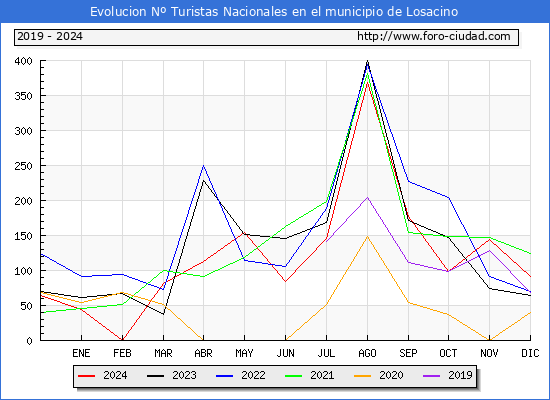
Task: Select the '2024' legend label
Action: pyautogui.click(x=115, y=375)
